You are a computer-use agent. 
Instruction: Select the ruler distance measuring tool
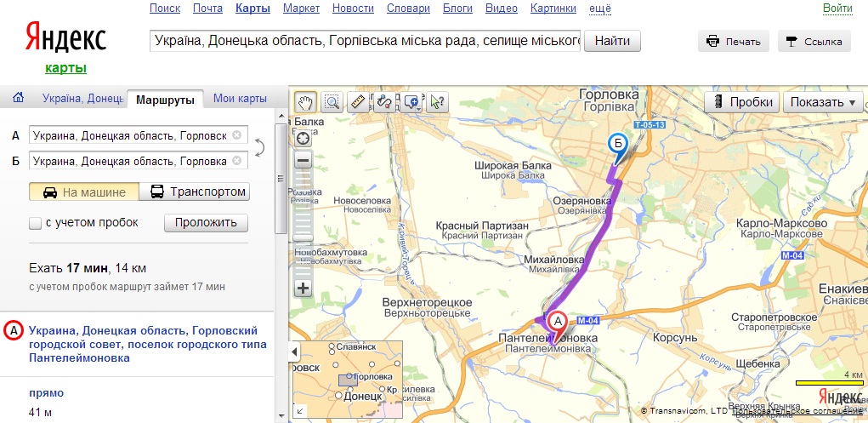pyautogui.click(x=358, y=102)
